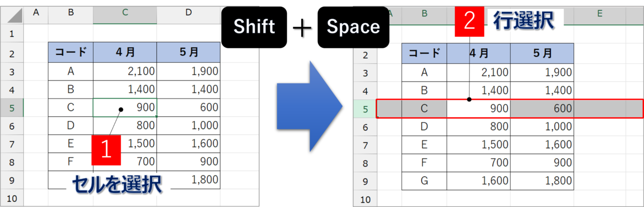Image resolution: width=644 pixels, height=207 pixels.
Task: Click the Shift key label
Action: (254, 27)
